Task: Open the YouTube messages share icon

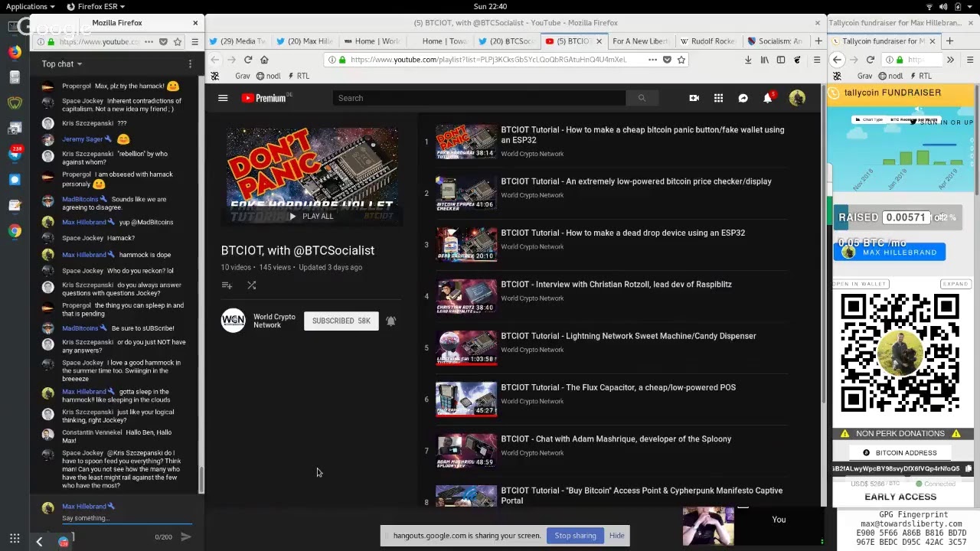Action: point(743,98)
